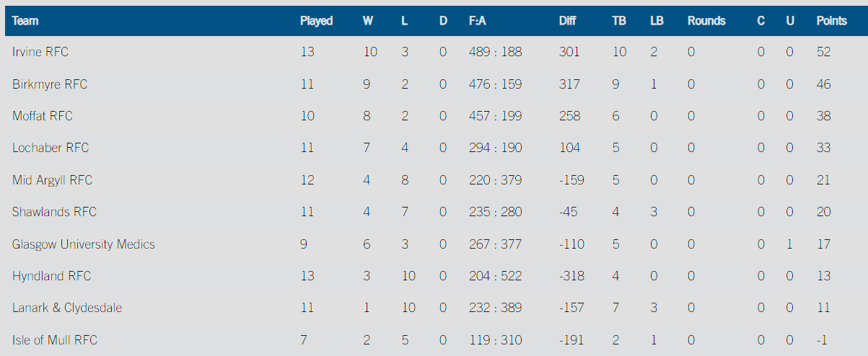Image resolution: width=868 pixels, height=356 pixels.
Task: Open the Irvine RFC team link
Action: click(40, 52)
